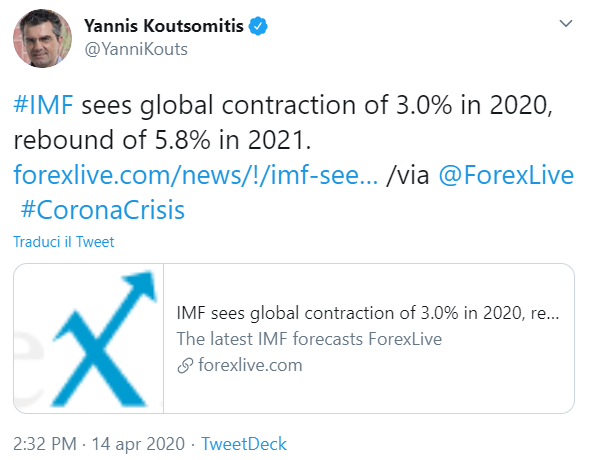Click Traduci il Tweet

point(63,242)
